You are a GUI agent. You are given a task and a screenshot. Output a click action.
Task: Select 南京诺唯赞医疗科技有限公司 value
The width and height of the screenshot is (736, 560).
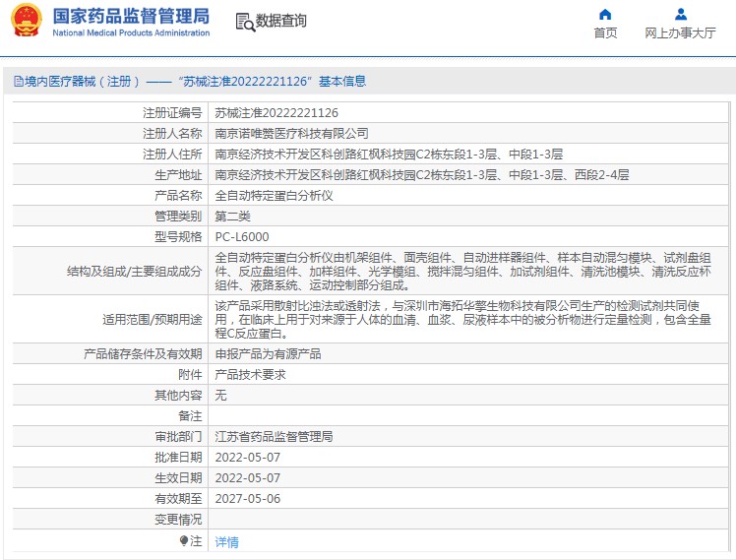[291, 134]
